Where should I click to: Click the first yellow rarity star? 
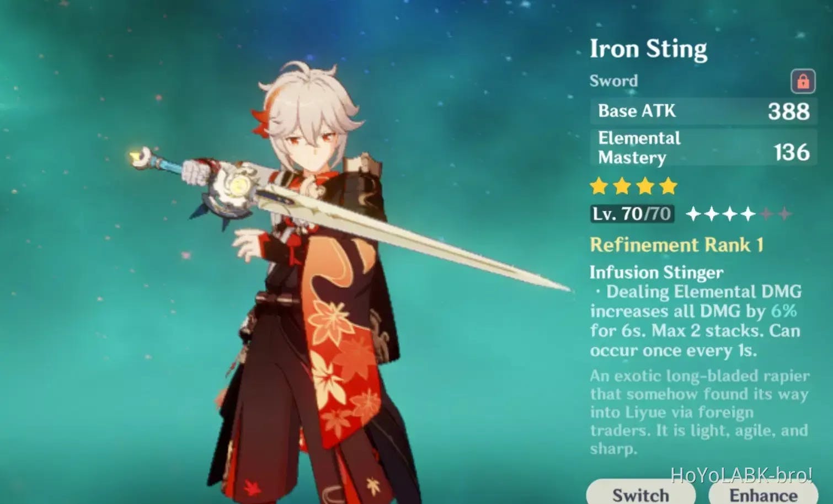coord(599,186)
